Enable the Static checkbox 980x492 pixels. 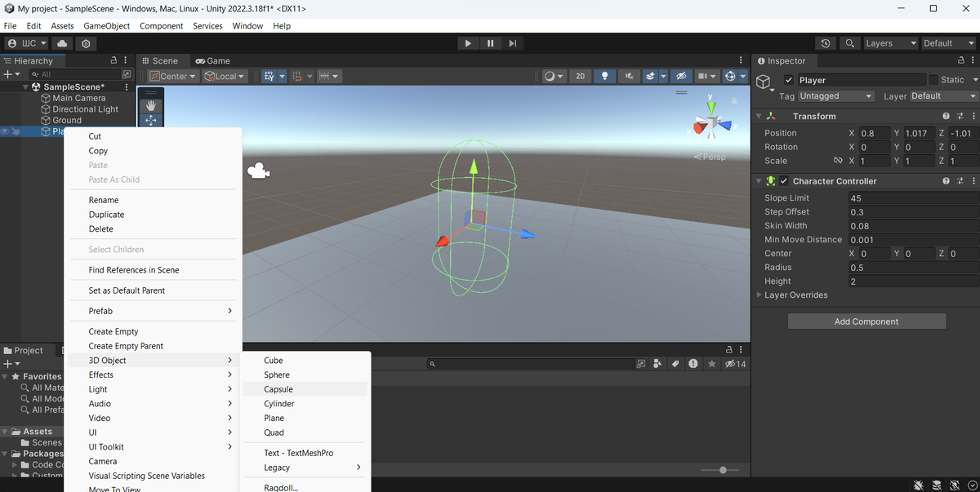coord(933,80)
